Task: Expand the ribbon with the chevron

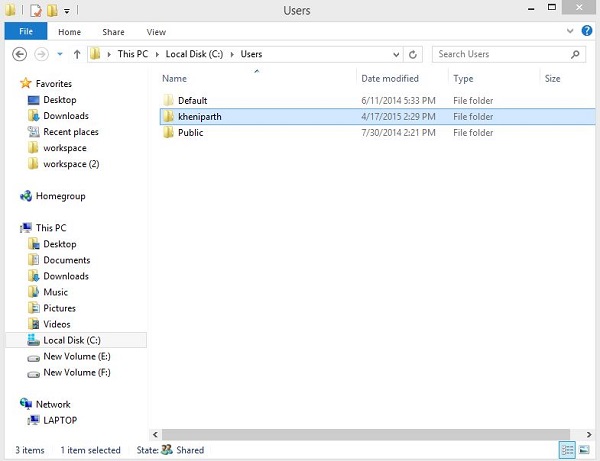Action: point(570,31)
